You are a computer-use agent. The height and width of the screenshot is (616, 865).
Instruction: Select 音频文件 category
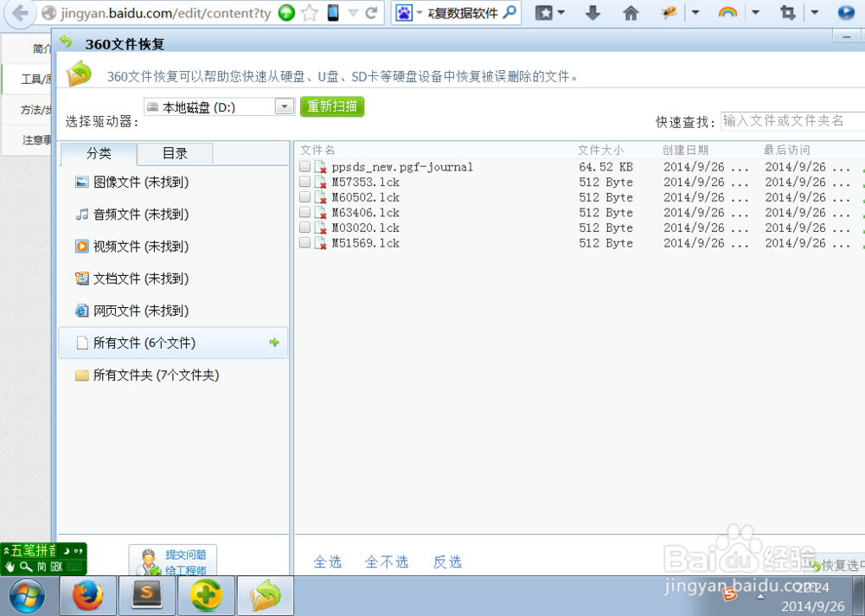click(173, 215)
